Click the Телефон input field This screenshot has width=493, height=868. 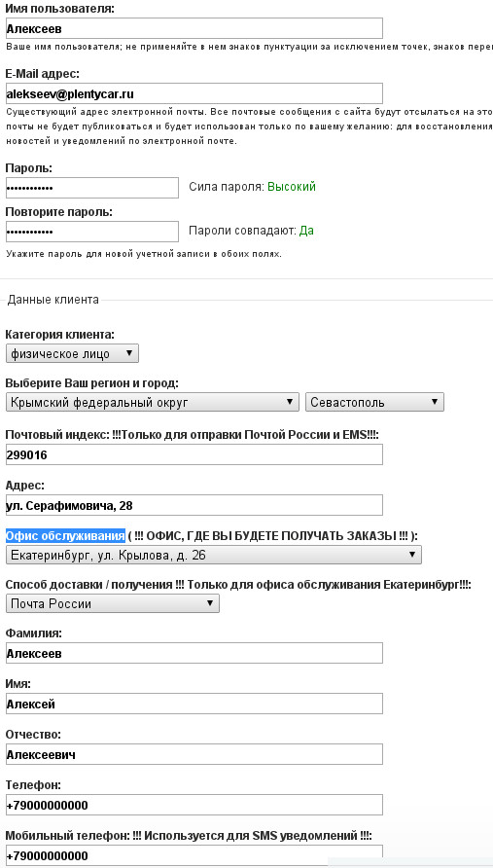pyautogui.click(x=194, y=805)
